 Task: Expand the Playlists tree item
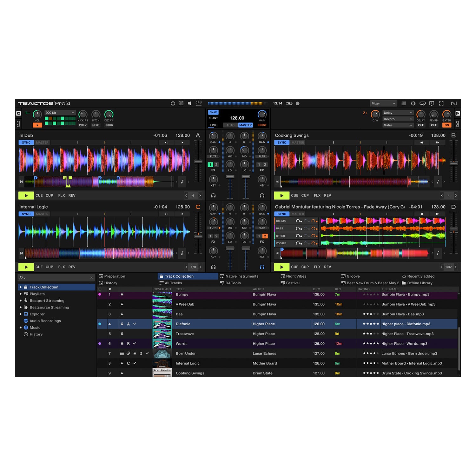pyautogui.click(x=21, y=294)
